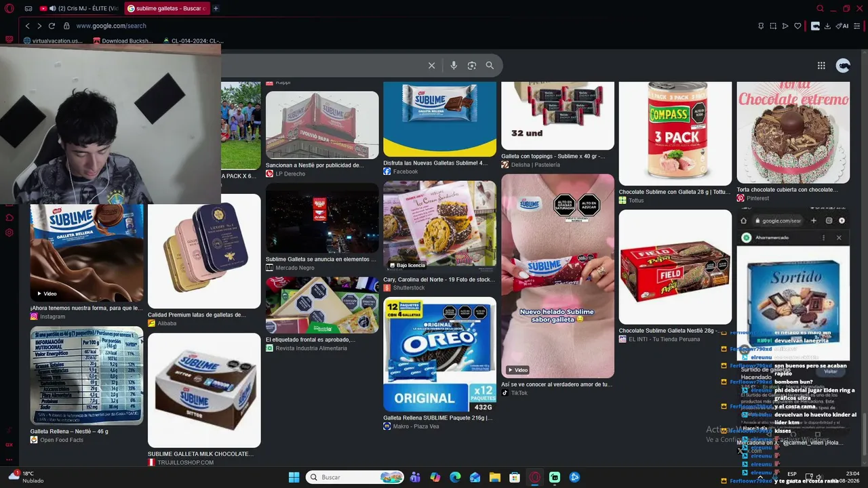Open a new browser tab
The image size is (868, 488).
pos(216,8)
